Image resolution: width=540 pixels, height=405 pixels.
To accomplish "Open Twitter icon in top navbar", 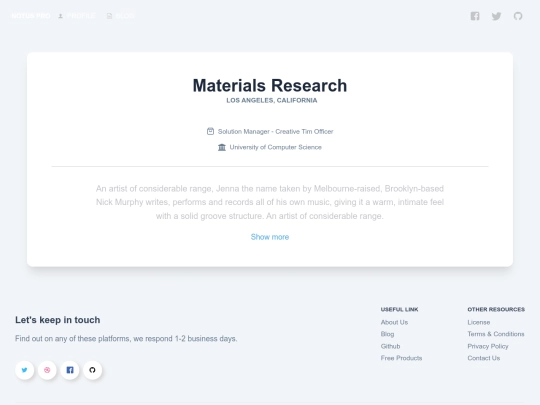I will click(x=496, y=16).
